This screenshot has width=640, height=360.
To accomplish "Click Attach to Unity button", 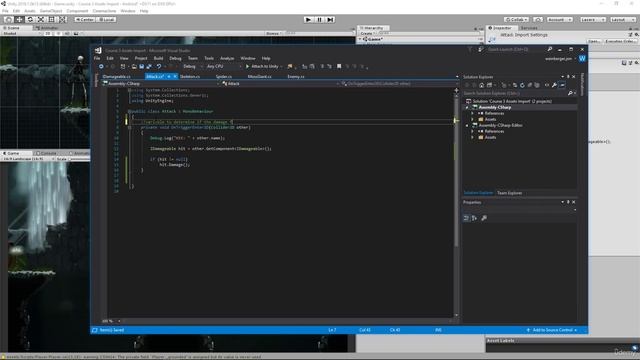I will click(263, 66).
